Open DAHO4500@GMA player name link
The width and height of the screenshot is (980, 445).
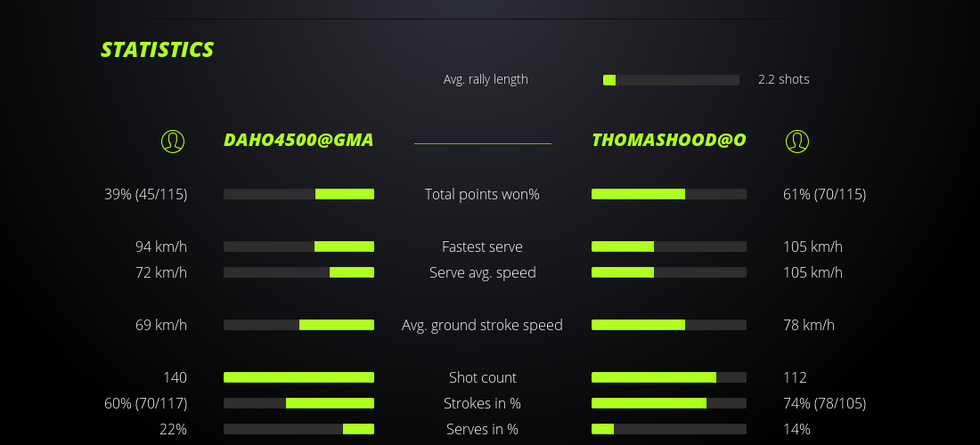pos(298,141)
